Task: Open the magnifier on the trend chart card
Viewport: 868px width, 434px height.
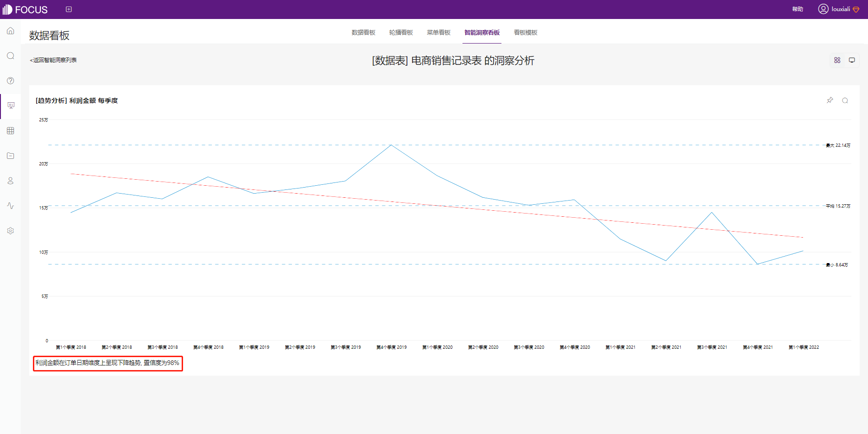Action: [846, 100]
